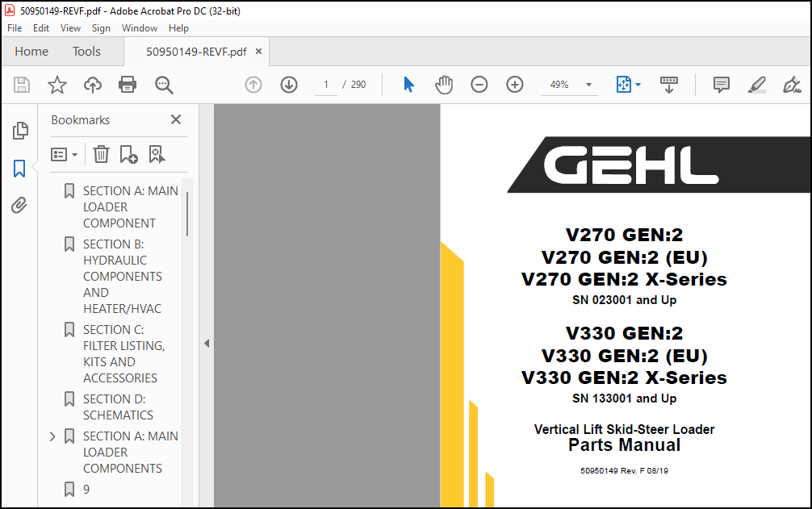Click the Fit page view icon
This screenshot has height=509, width=812.
pos(623,85)
